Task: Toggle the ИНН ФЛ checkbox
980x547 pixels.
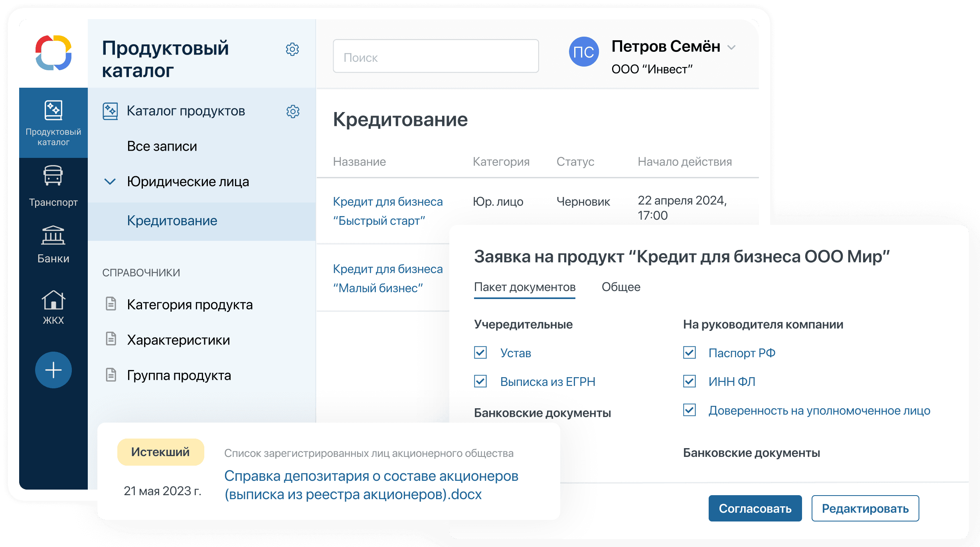Action: coord(689,382)
